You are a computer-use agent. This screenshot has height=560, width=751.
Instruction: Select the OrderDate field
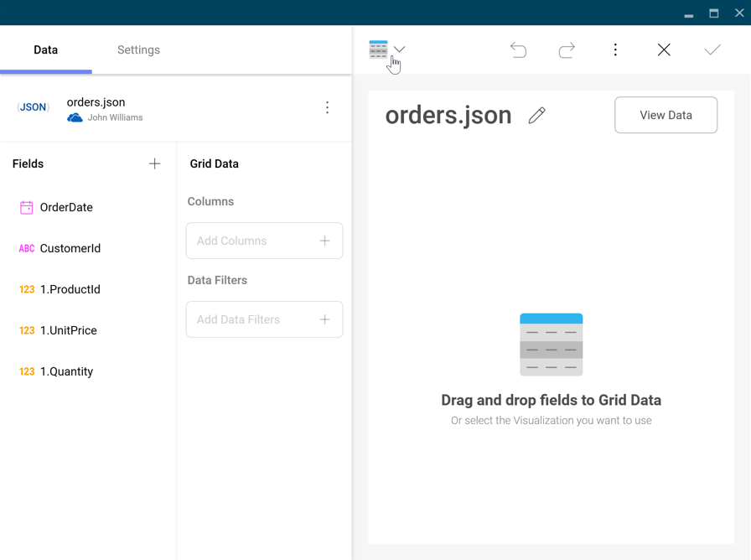pyautogui.click(x=66, y=207)
